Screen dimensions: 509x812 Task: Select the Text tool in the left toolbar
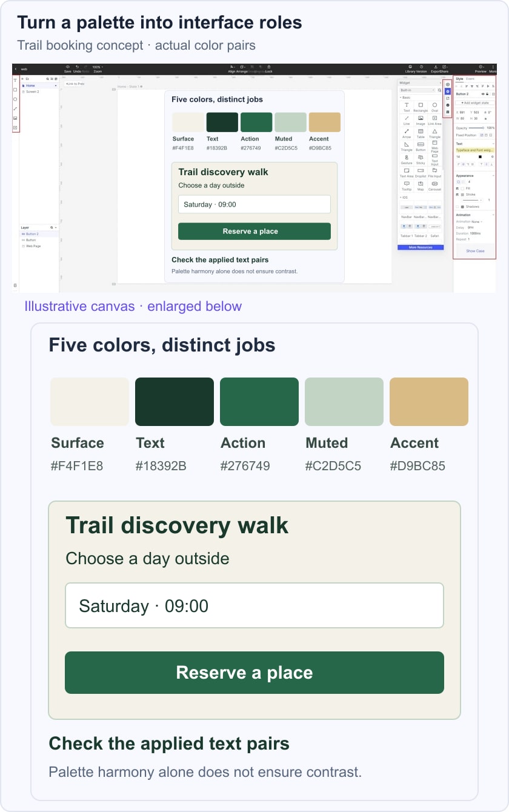click(15, 80)
